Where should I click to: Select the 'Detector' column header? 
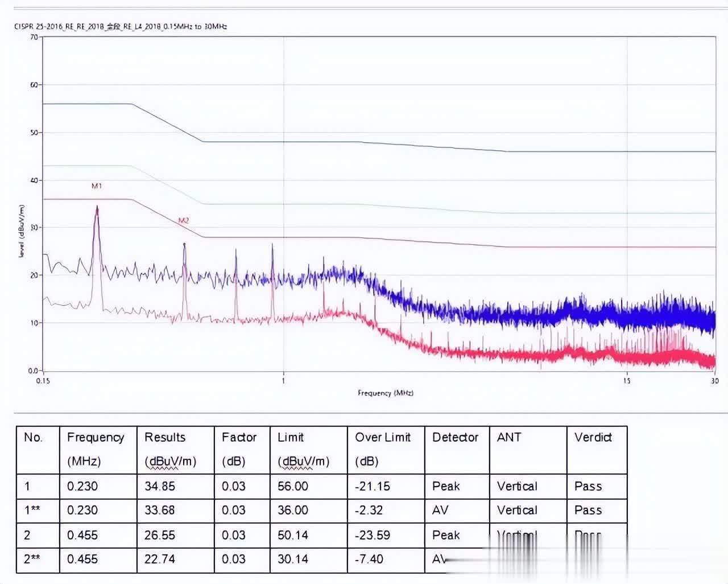(455, 437)
